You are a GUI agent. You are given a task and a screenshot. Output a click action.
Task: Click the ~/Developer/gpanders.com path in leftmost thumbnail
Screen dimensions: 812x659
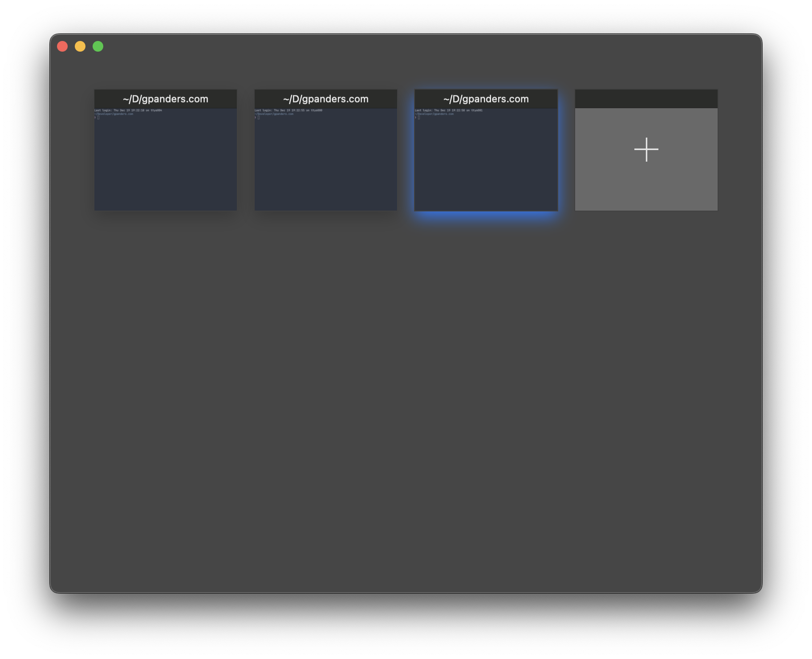pos(114,114)
